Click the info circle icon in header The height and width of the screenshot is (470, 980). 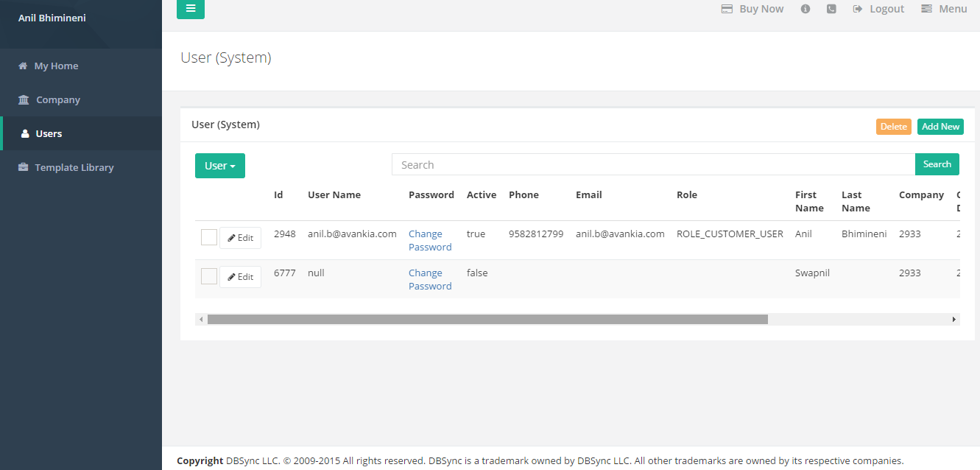[x=805, y=9]
